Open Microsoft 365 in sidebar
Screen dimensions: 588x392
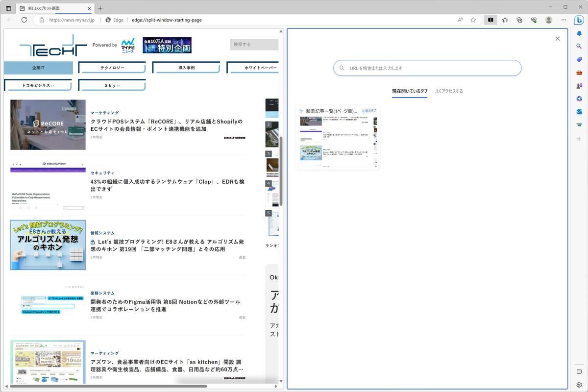point(579,99)
